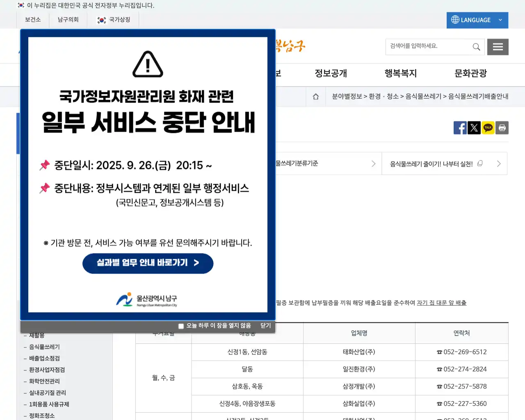Select 배출업소점검 in sidebar
525x420 pixels.
44,358
